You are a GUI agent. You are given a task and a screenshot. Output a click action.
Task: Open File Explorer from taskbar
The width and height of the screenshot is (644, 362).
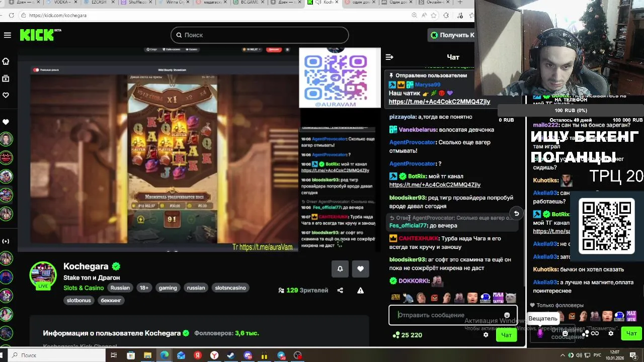[x=147, y=355]
